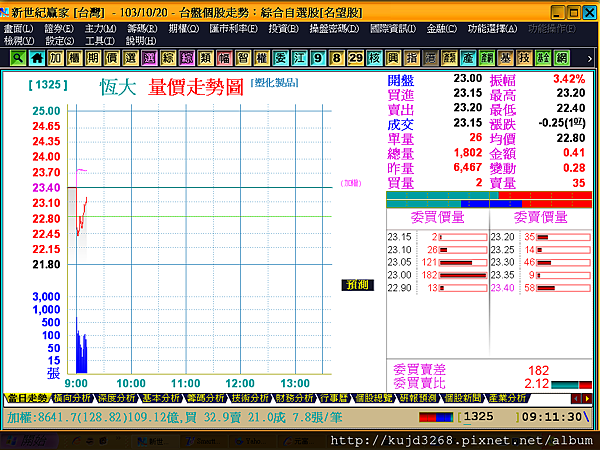Click the 指 (index) toolbar icon
This screenshot has width=600, height=450.
(412, 58)
